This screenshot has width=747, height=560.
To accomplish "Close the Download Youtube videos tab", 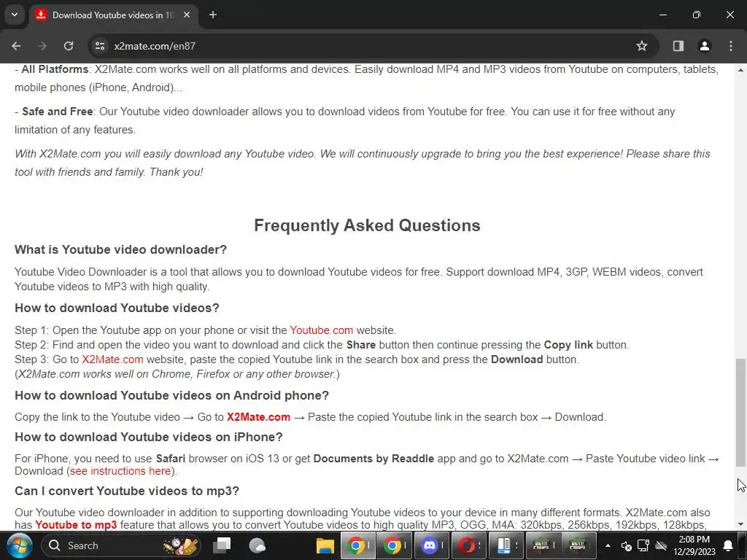I will click(187, 15).
